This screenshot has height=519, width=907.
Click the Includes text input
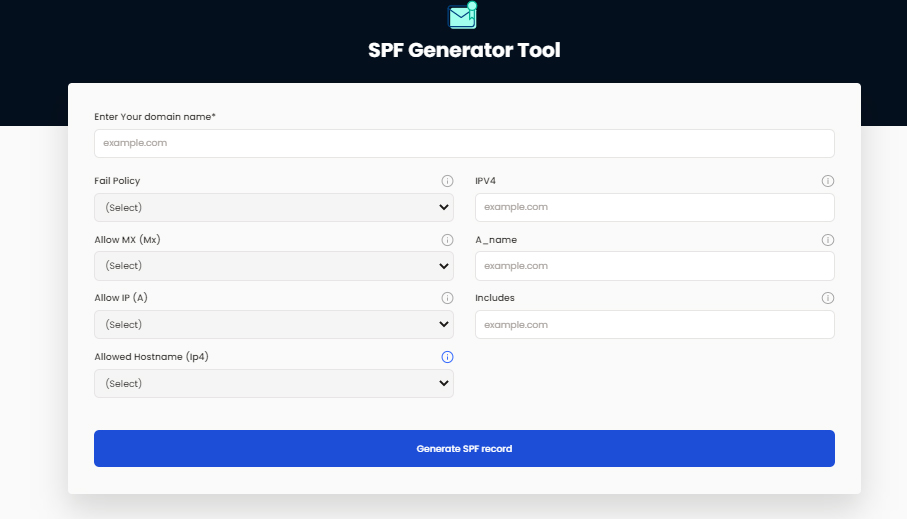pyautogui.click(x=655, y=325)
